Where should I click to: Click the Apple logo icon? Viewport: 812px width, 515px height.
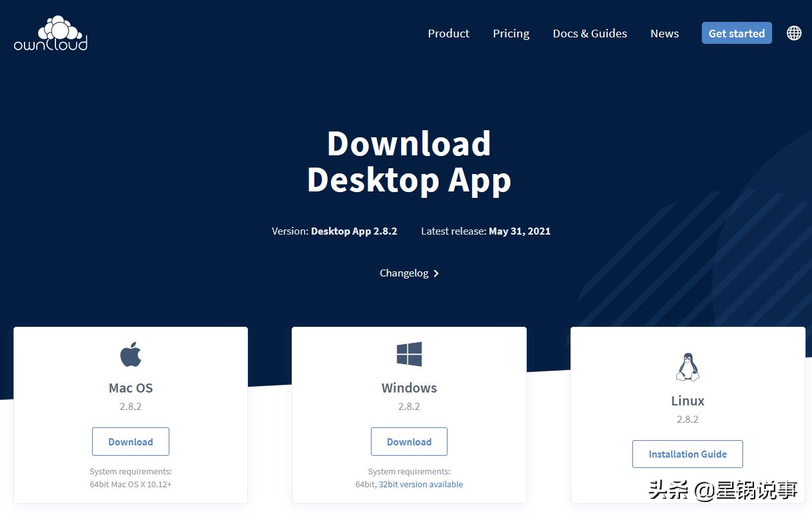tap(131, 355)
